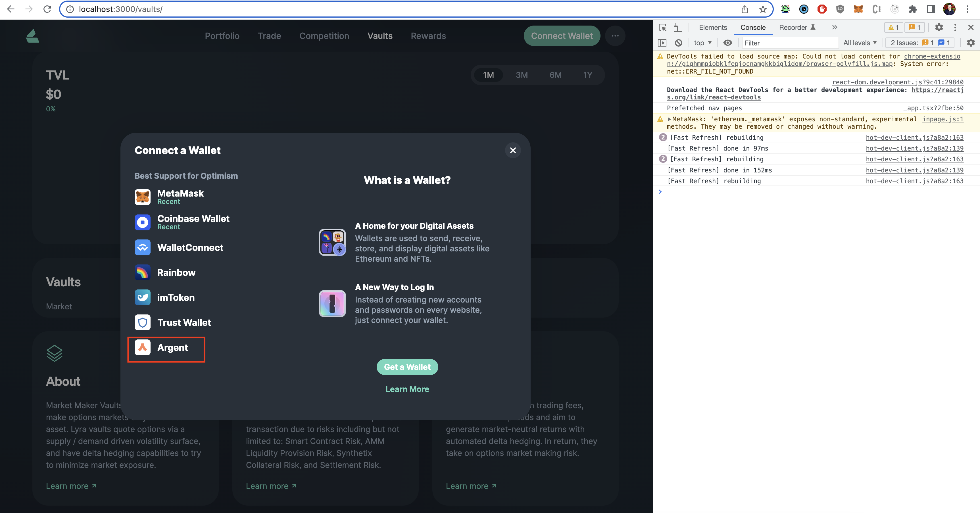
Task: Toggle a live expression with the eye icon
Action: pyautogui.click(x=728, y=43)
